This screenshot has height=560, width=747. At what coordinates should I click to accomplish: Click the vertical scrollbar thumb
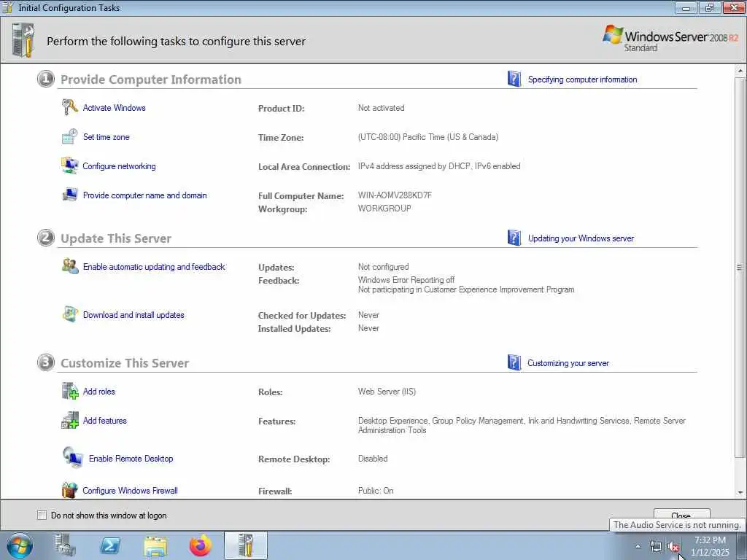[740, 267]
